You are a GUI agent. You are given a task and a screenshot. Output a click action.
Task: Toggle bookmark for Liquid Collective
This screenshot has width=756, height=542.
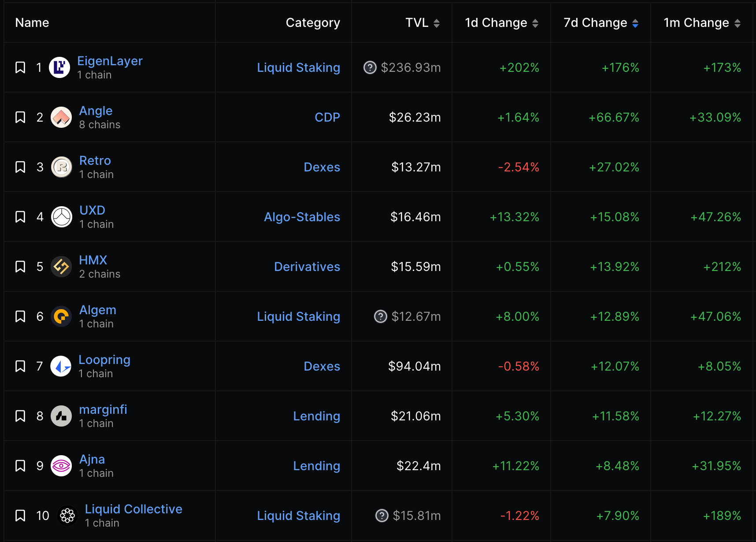pos(20,516)
